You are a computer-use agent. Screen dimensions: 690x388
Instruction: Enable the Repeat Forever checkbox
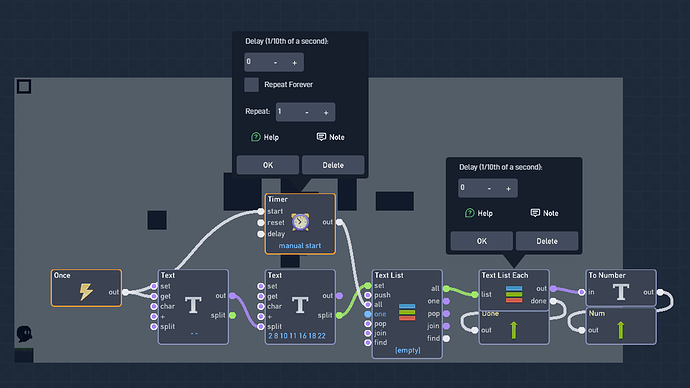click(x=251, y=84)
